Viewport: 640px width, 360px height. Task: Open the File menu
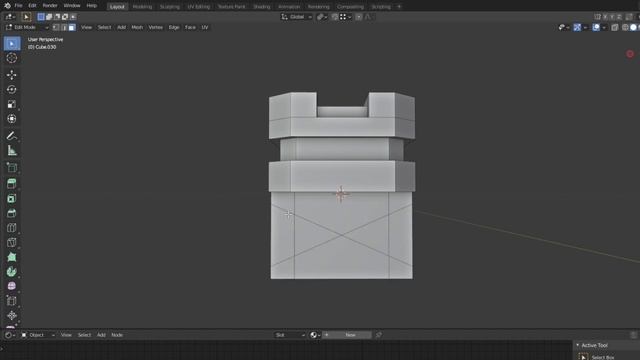point(18,6)
